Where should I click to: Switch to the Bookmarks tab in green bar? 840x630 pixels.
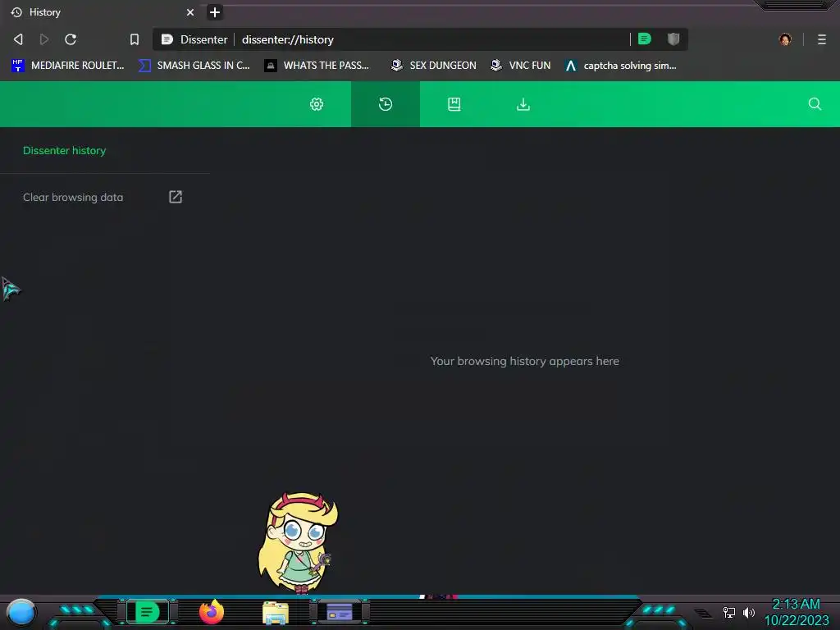[454, 104]
